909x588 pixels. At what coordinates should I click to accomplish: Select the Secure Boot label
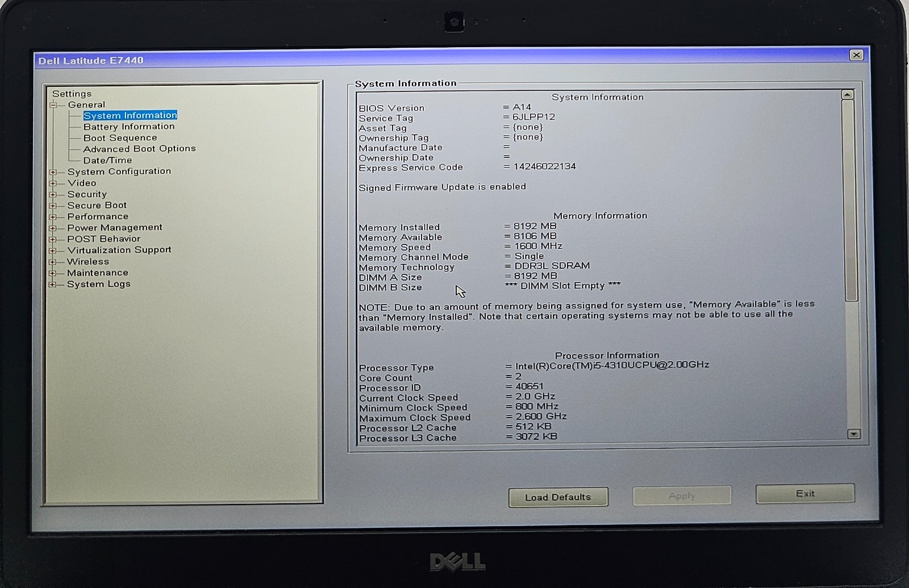click(x=97, y=205)
